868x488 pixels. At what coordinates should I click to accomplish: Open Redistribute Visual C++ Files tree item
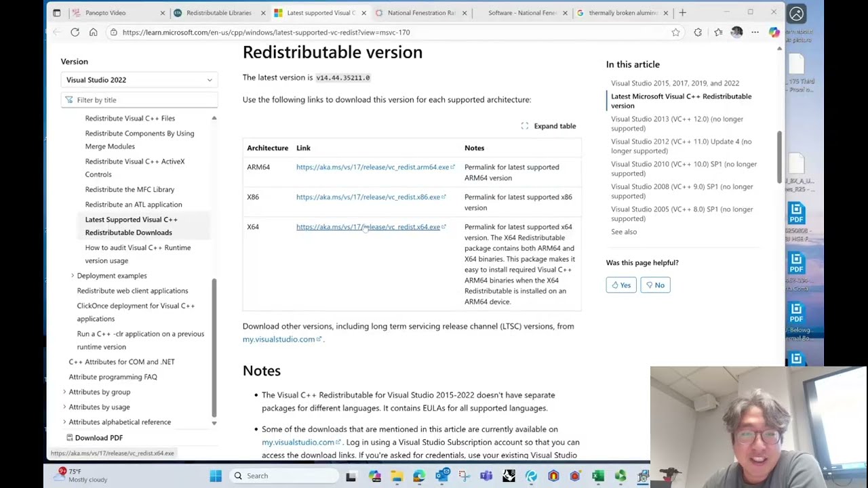coord(130,119)
